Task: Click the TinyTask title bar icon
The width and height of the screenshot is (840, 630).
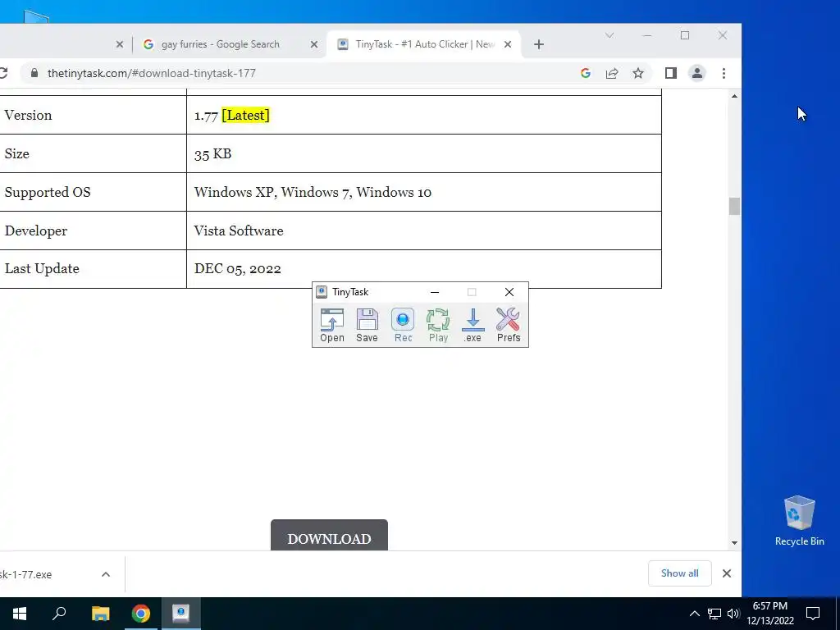Action: [322, 292]
